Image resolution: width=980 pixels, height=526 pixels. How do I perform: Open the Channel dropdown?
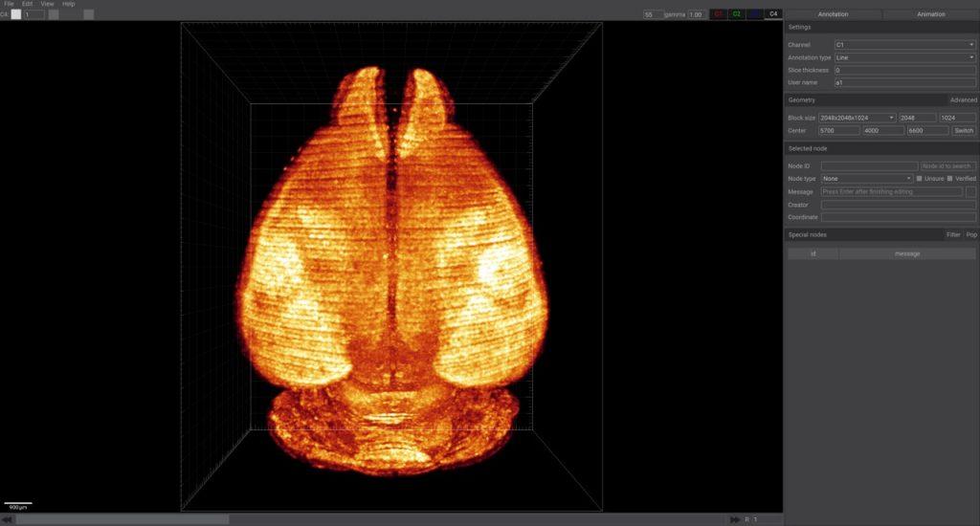tap(904, 45)
